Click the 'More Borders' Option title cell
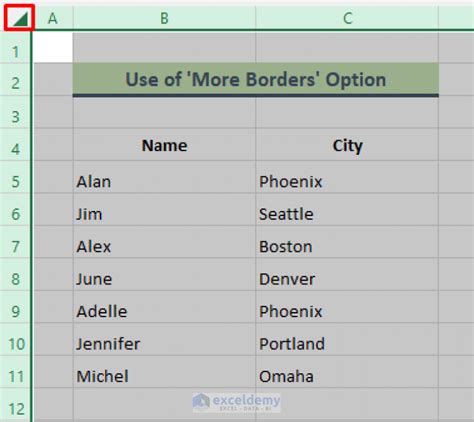The image size is (474, 422). tap(256, 80)
